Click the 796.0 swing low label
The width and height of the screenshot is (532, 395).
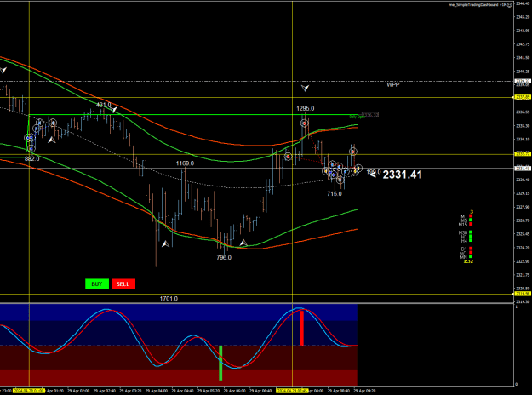point(224,258)
